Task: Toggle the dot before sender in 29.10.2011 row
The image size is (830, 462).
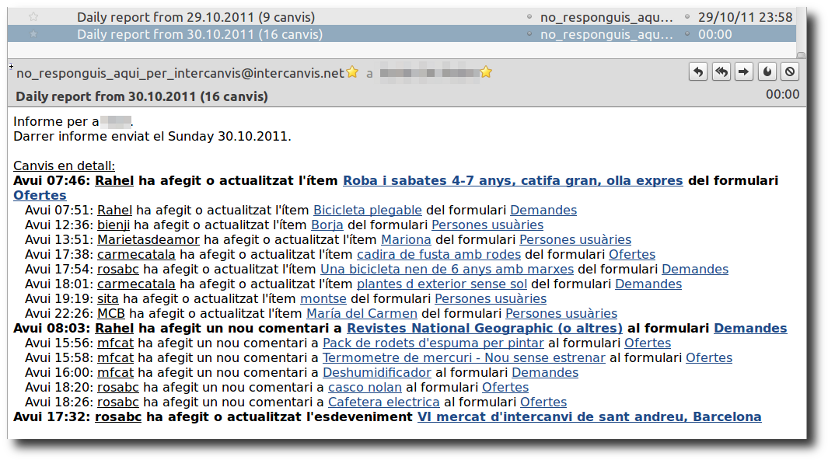Action: click(x=529, y=17)
